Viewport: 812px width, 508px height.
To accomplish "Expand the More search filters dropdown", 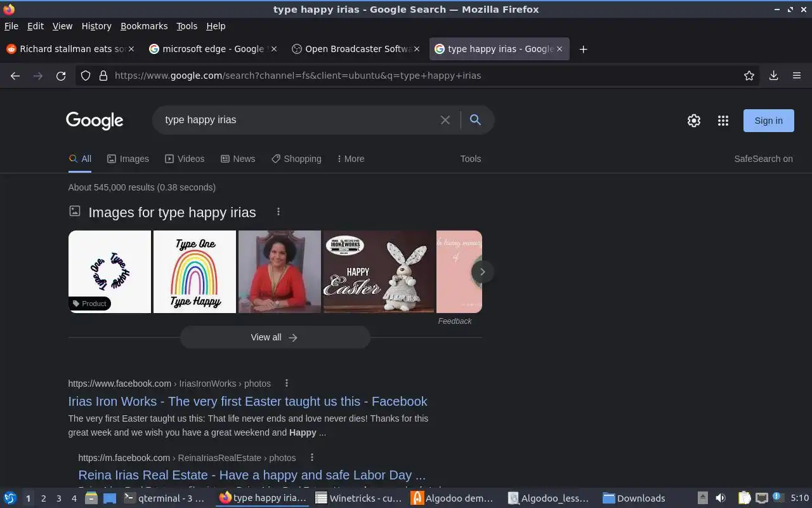I will [x=351, y=159].
